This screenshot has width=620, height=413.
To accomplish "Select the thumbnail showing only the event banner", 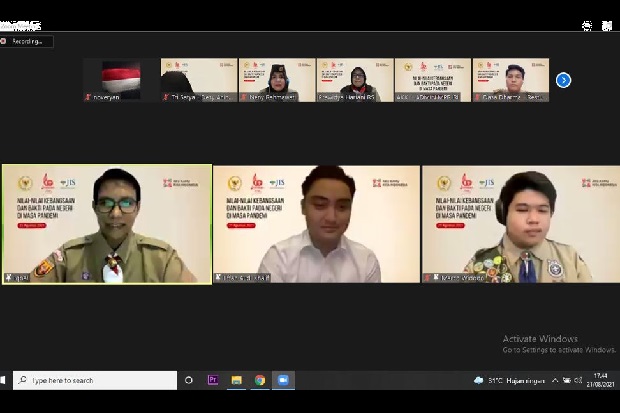I will pos(433,80).
